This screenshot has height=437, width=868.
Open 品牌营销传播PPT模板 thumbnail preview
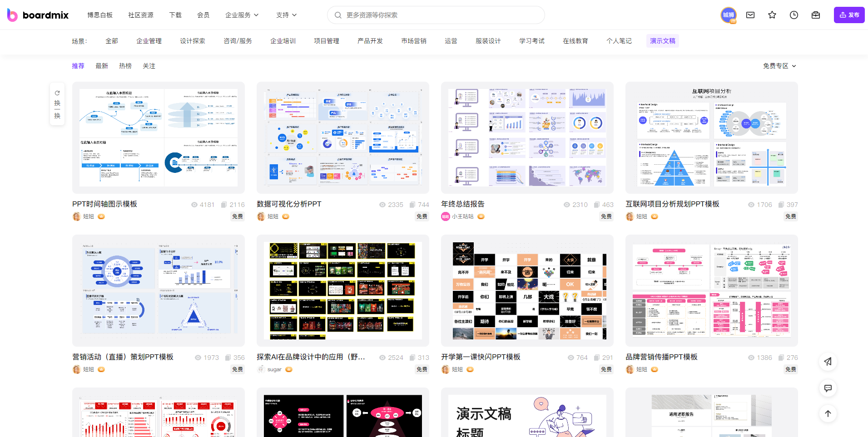[712, 291]
